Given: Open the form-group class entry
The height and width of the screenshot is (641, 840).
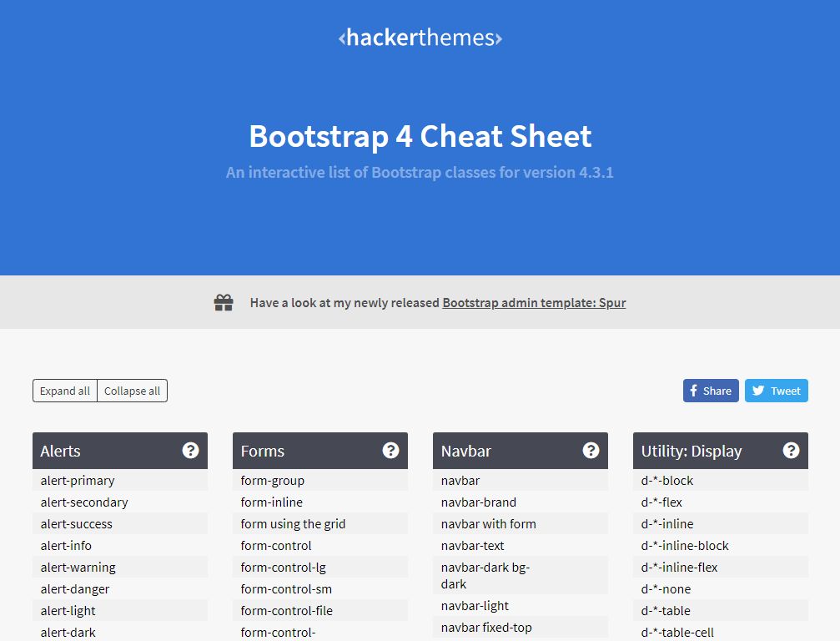Looking at the screenshot, I should 320,480.
